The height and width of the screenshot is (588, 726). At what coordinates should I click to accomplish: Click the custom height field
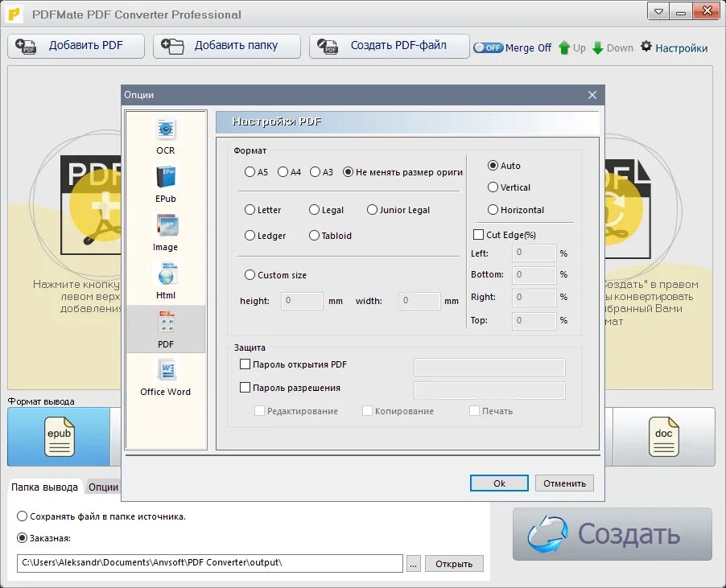(x=302, y=301)
